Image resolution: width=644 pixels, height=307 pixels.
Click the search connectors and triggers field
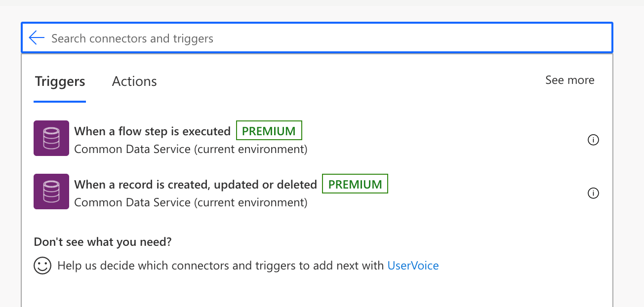pyautogui.click(x=198, y=38)
